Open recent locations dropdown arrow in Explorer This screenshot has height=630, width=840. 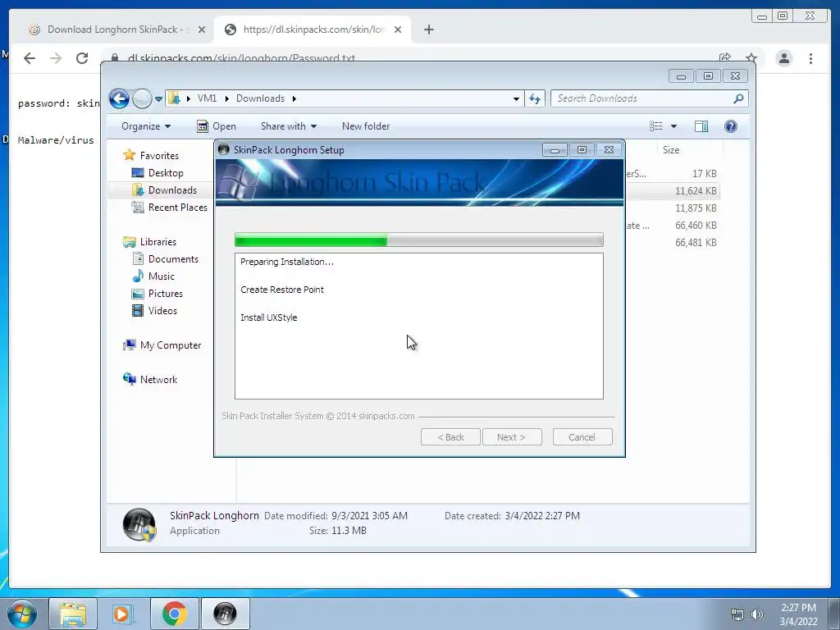[x=158, y=98]
